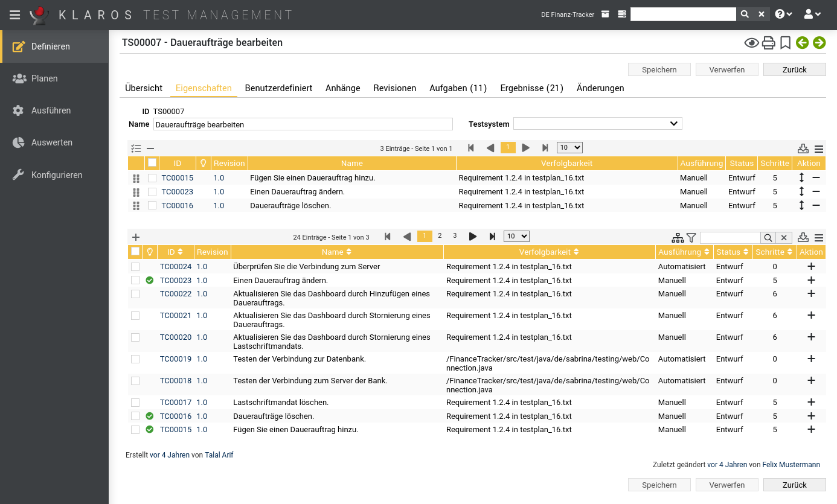Check the TC00016 checkbox in upper table
This screenshot has width=837, height=504.
152,205
